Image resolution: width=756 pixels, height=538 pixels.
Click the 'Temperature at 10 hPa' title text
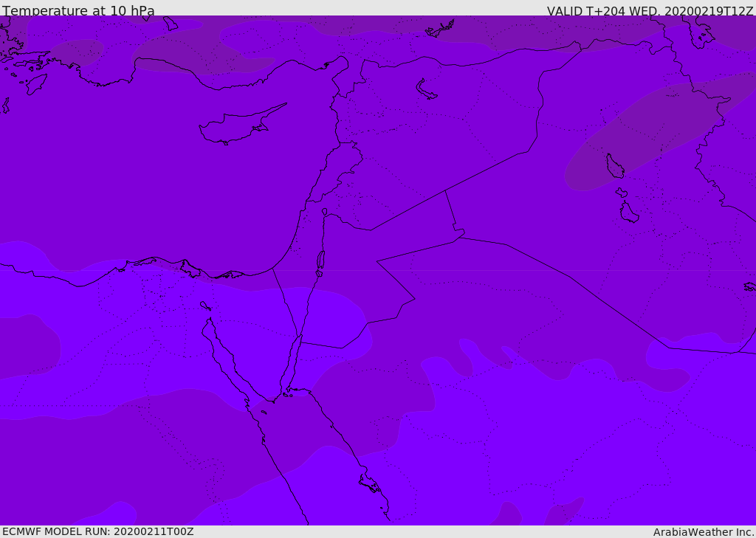tap(78, 10)
